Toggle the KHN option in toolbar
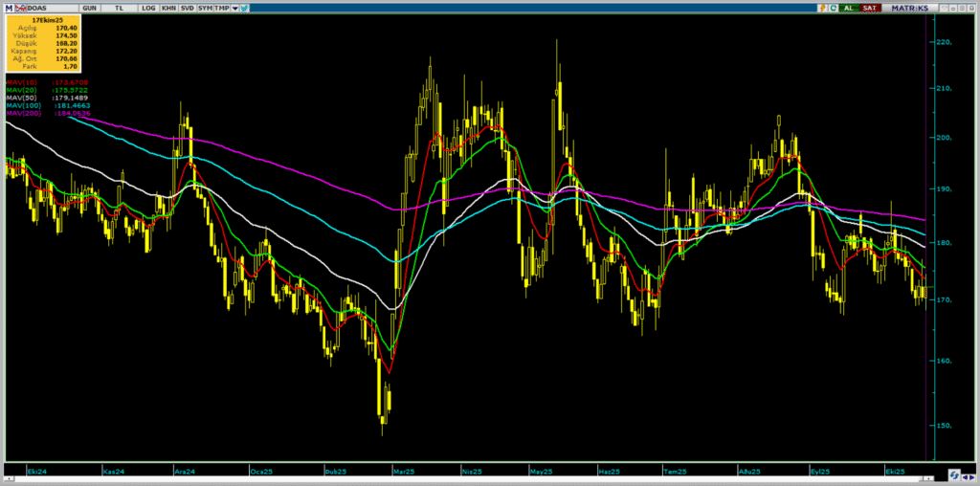The width and height of the screenshot is (980, 486). (168, 8)
